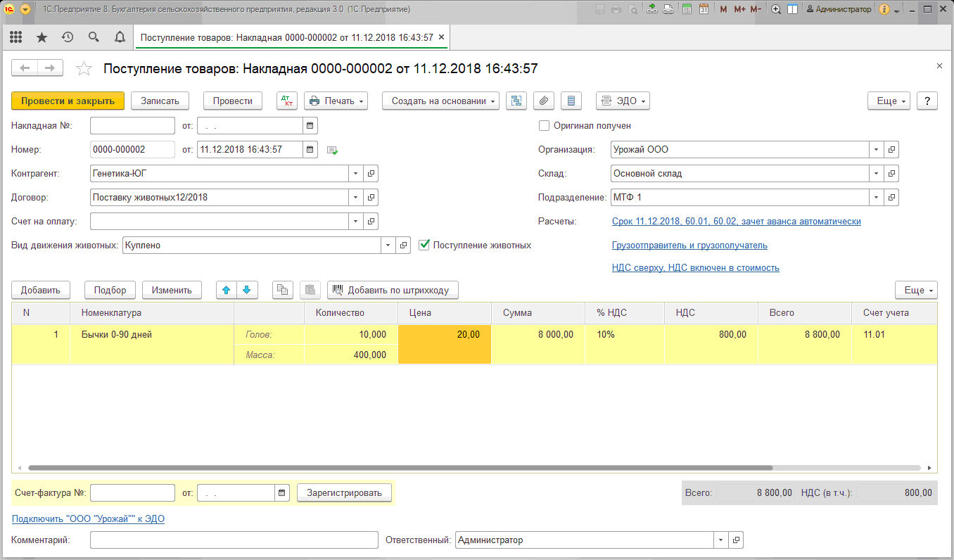Open the Склад dropdown list
Screen dimensions: 954x560
[x=876, y=173]
